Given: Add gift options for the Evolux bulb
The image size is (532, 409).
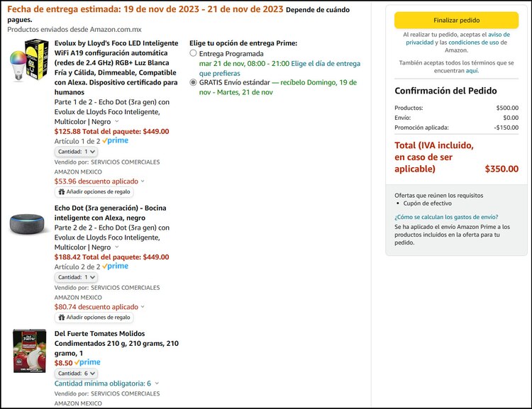Looking at the screenshot, I should (94, 192).
